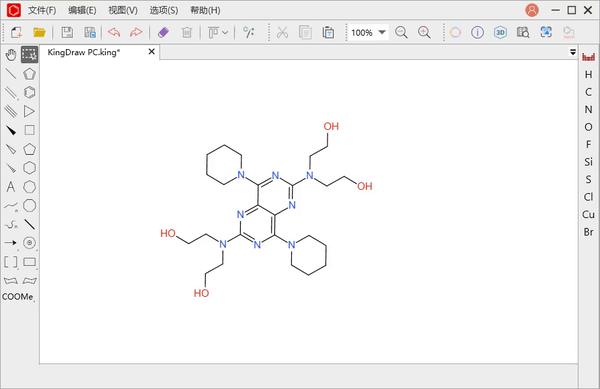Undo the last action

coord(114,33)
